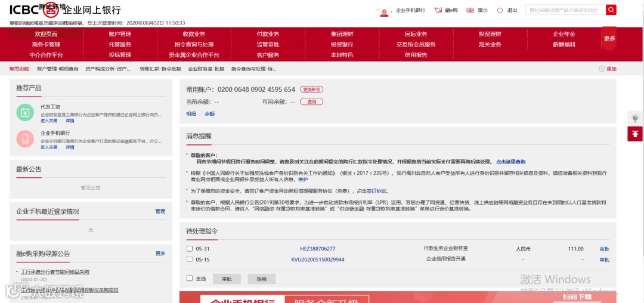Click 点击这里查询 link in notices
Screen dimensions: 644x303
point(510,162)
